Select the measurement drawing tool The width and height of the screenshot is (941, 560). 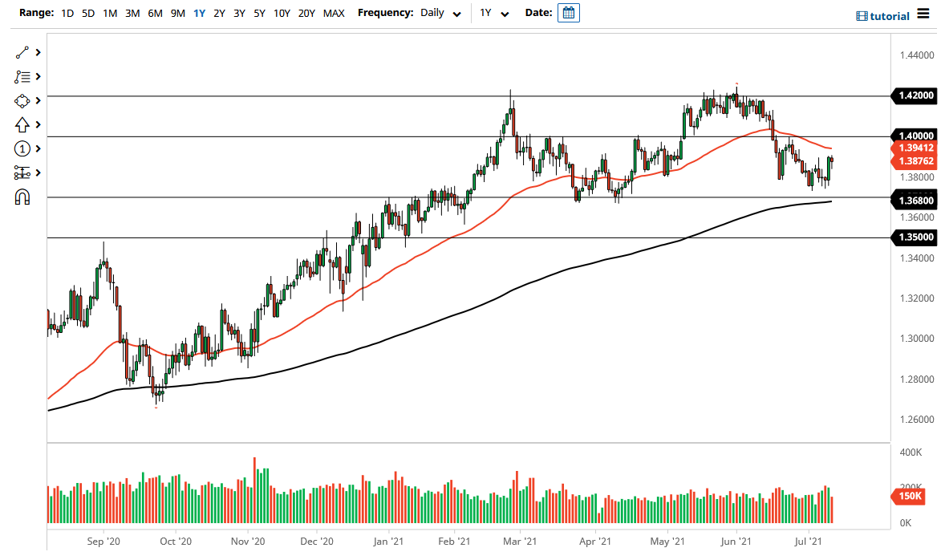click(x=22, y=172)
